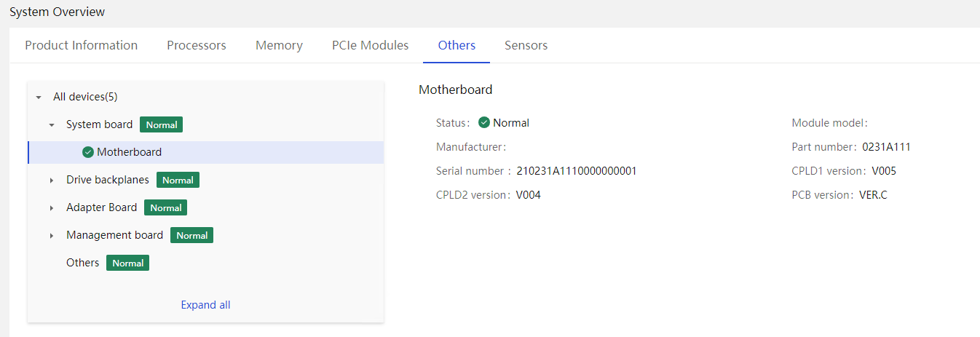Select the Others device tree item
The width and height of the screenshot is (980, 337).
[82, 263]
